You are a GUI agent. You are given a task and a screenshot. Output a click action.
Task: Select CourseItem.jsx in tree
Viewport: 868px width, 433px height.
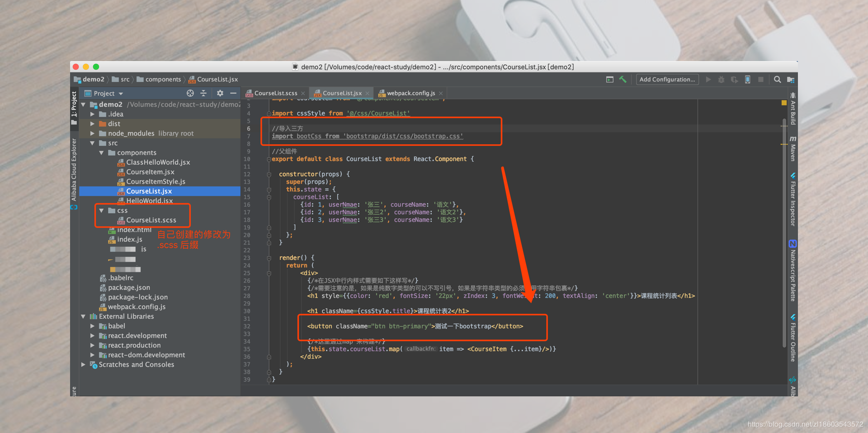[x=150, y=172]
